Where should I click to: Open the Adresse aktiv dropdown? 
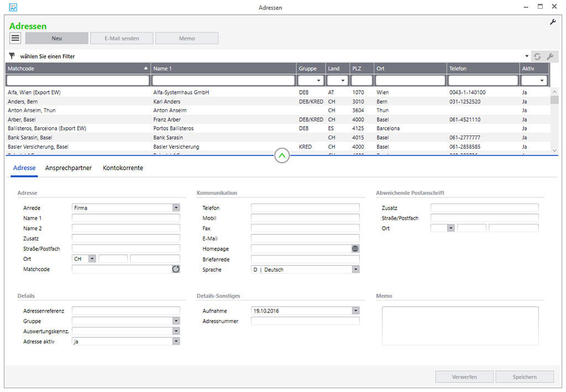pyautogui.click(x=176, y=341)
